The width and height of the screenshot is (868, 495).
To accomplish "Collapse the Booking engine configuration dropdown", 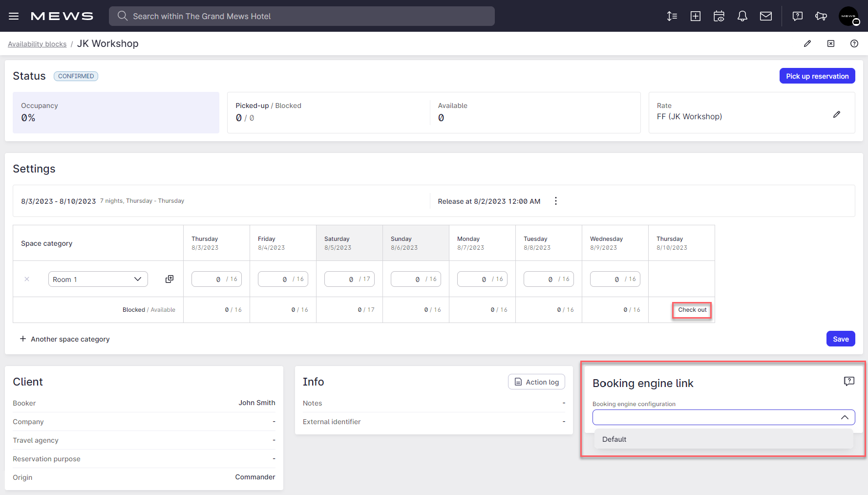I will click(845, 417).
